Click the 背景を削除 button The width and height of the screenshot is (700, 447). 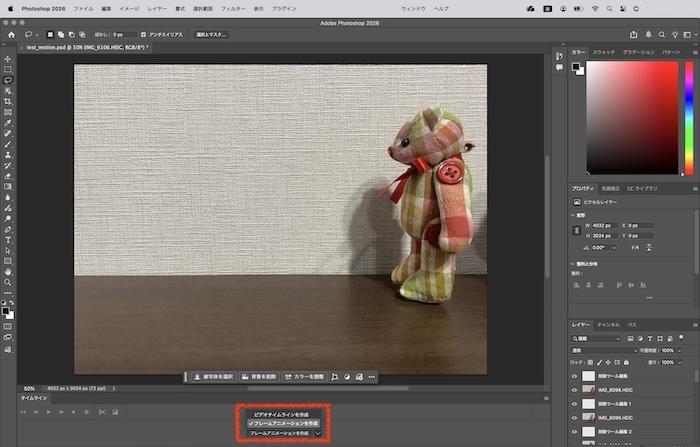point(259,377)
